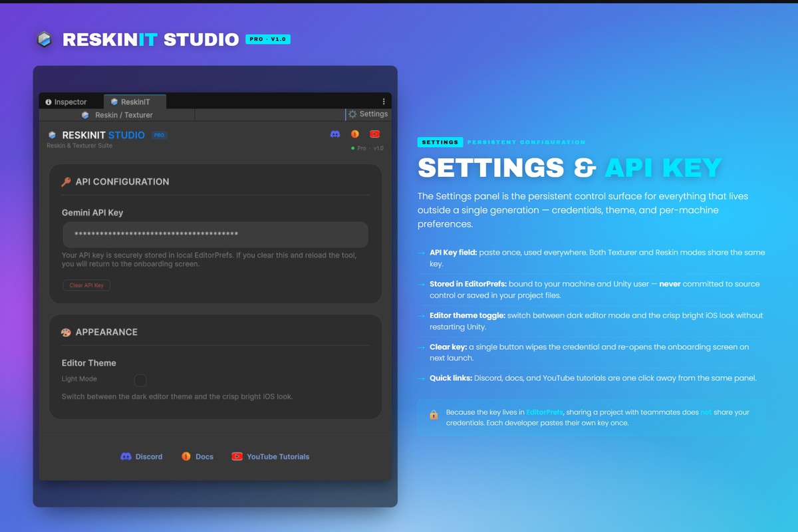
Task: Click the 'Editor Theme' label
Action: coord(89,363)
